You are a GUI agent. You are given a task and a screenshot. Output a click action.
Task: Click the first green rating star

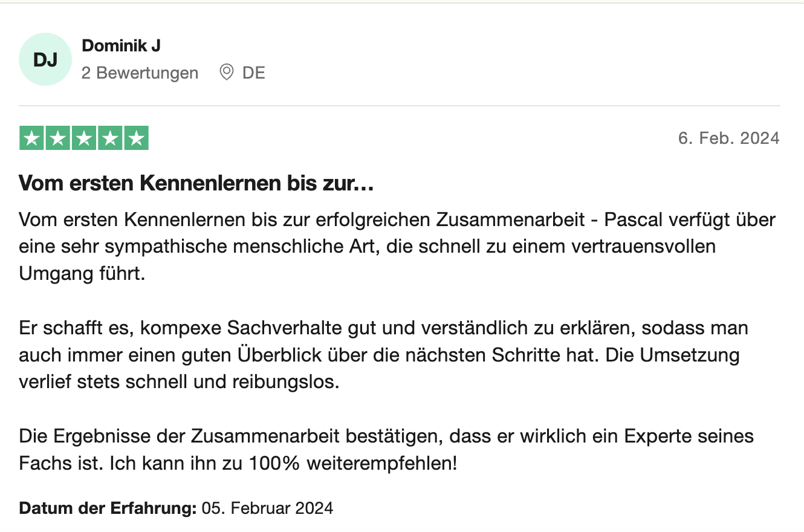[x=32, y=138]
